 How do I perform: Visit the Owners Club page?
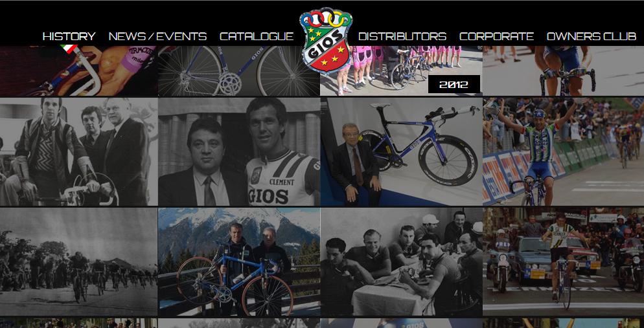pos(592,36)
